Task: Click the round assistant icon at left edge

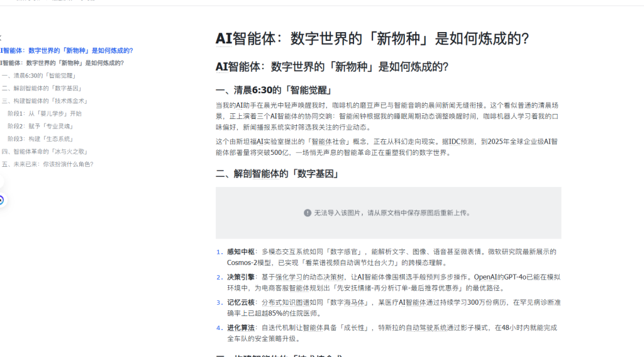Action: click(1, 200)
